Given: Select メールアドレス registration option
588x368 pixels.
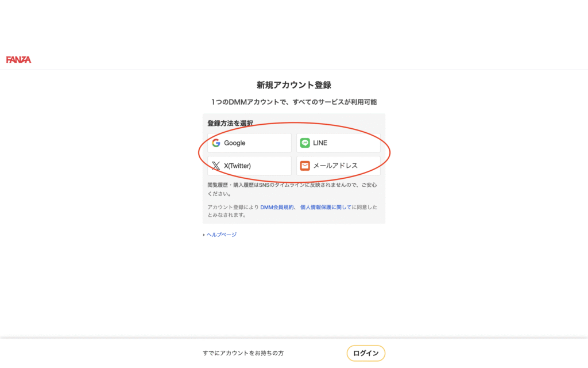Looking at the screenshot, I should tap(338, 166).
